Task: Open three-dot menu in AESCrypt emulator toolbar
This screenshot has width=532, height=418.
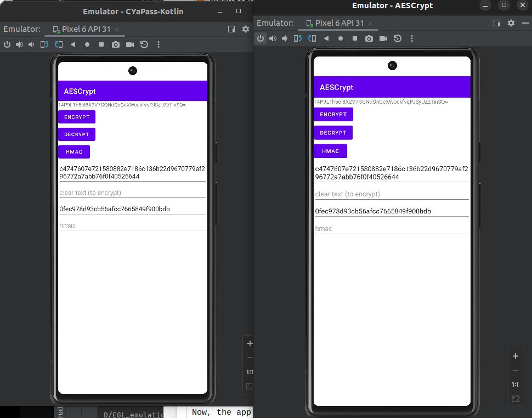Action: click(x=412, y=38)
